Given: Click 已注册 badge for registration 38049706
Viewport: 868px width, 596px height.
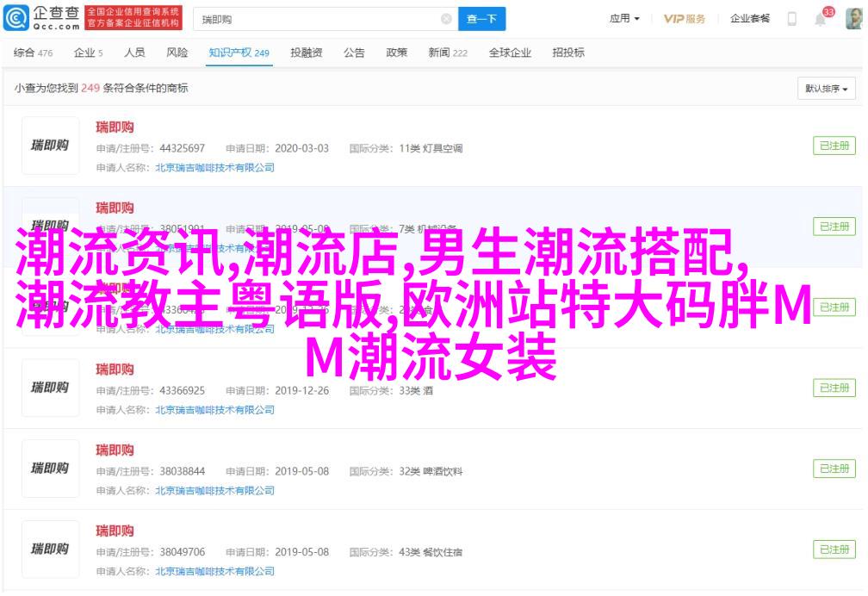Looking at the screenshot, I should (x=834, y=549).
